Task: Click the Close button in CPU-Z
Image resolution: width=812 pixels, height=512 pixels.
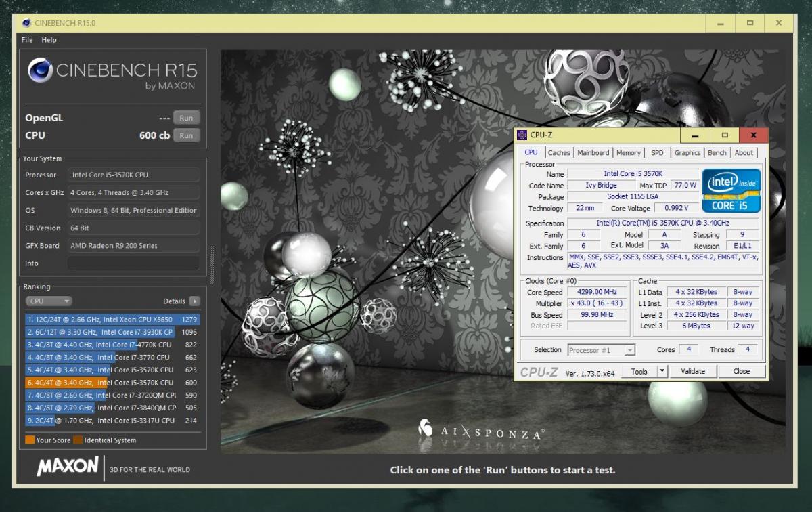Action: coord(742,371)
